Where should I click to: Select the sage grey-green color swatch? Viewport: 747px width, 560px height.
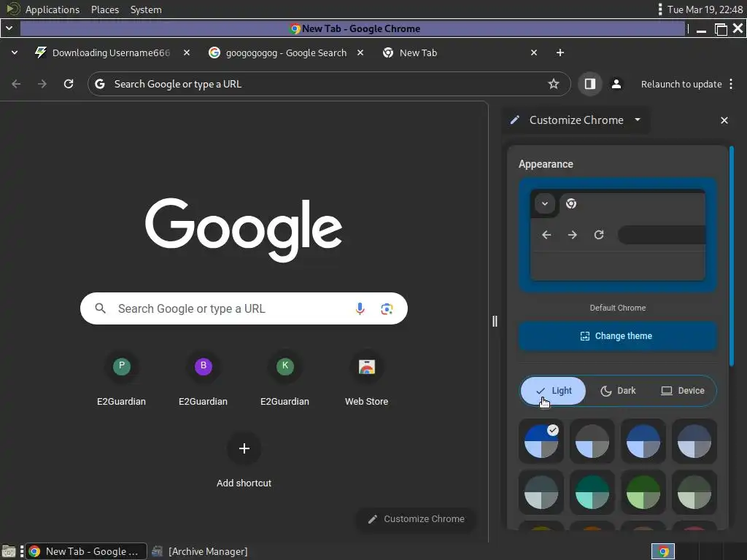694,493
